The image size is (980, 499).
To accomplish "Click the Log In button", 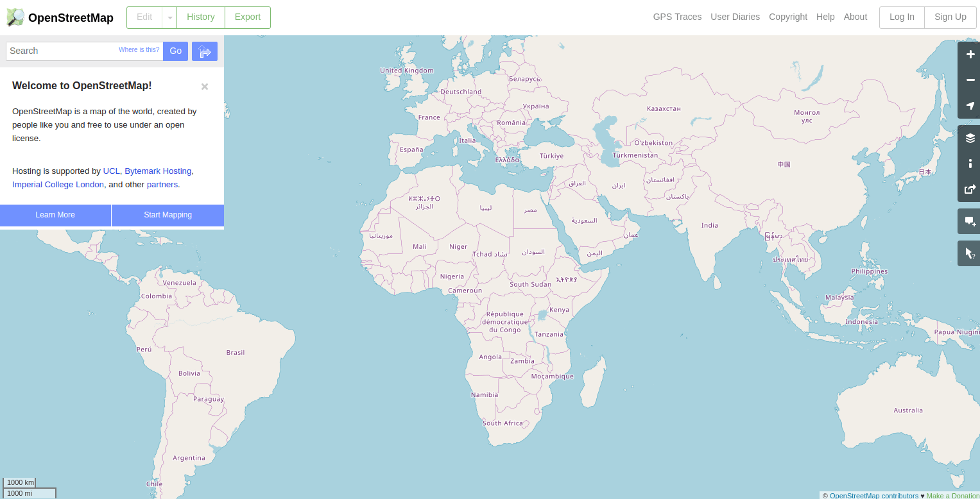I will point(902,17).
